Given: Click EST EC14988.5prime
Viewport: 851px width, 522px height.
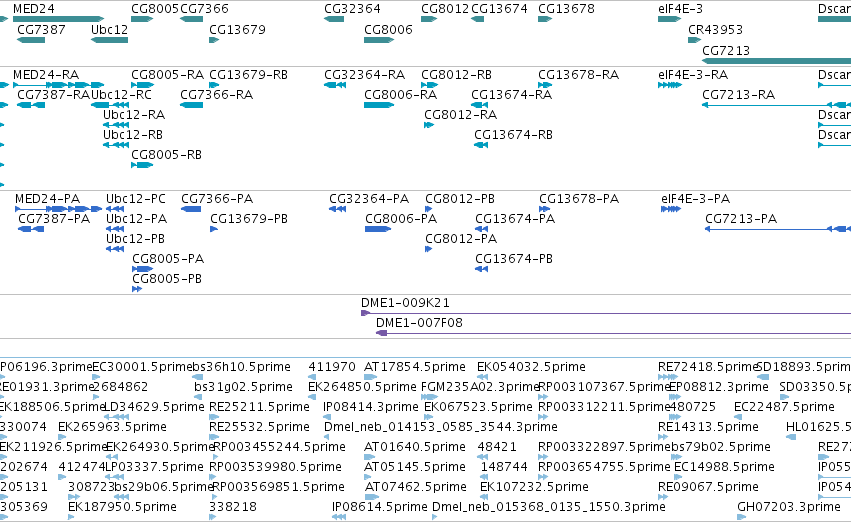Looking at the screenshot, I should pos(724,467).
